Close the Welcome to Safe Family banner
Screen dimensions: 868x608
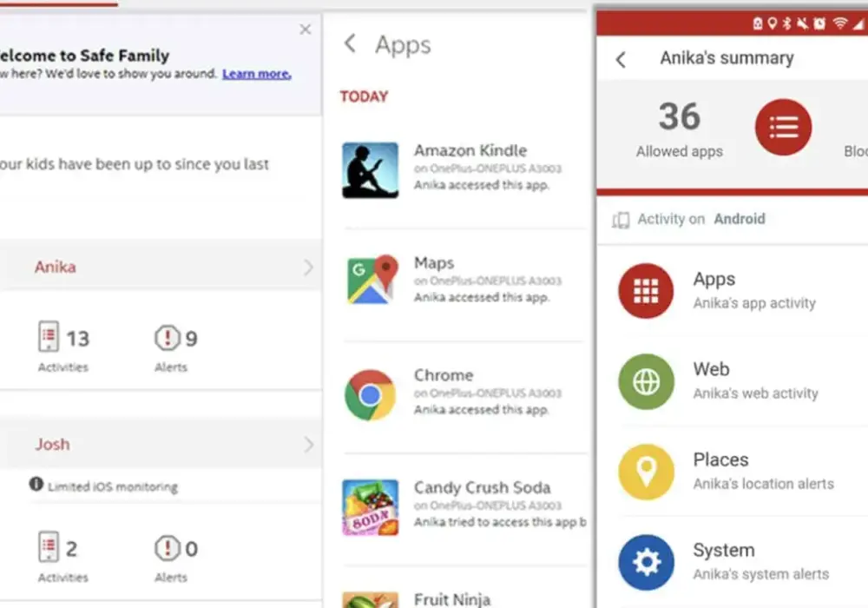tap(305, 30)
